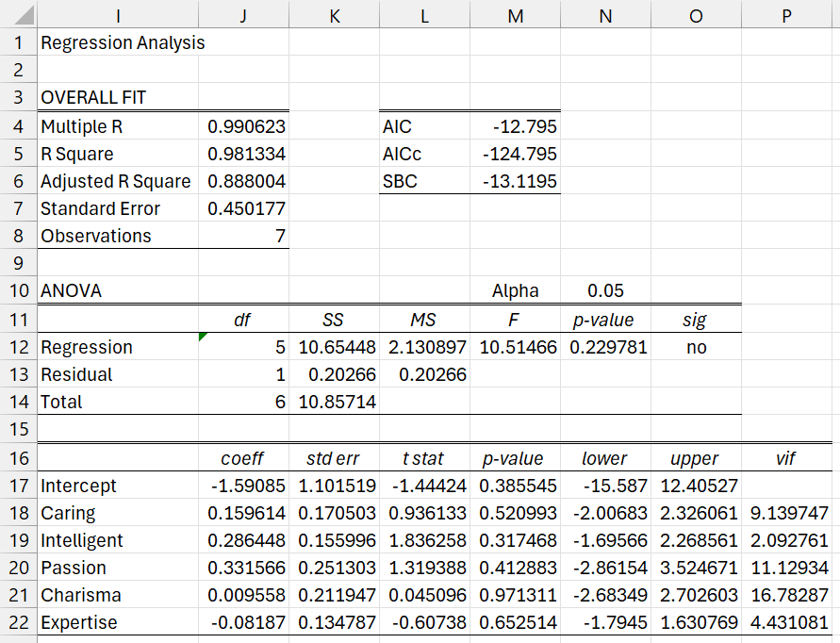Viewport: 840px width, 643px height.
Task: Select the R Square value 0.981334
Action: coord(245,154)
